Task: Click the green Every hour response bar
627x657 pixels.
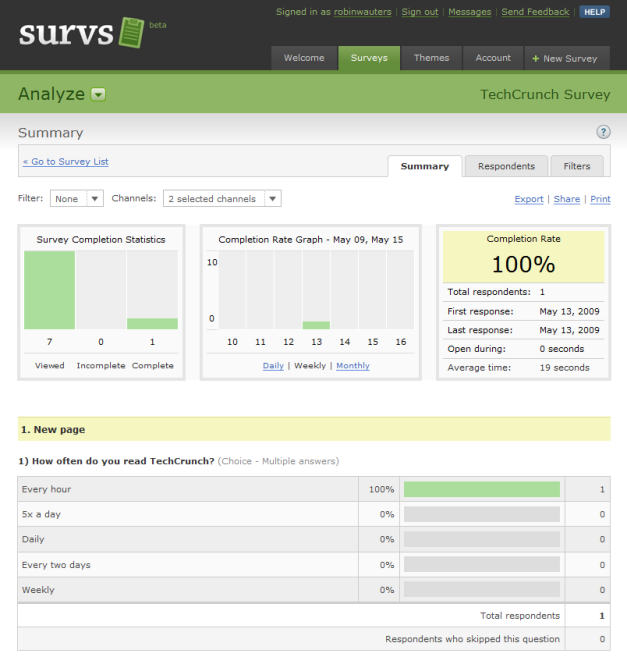Action: pos(482,490)
